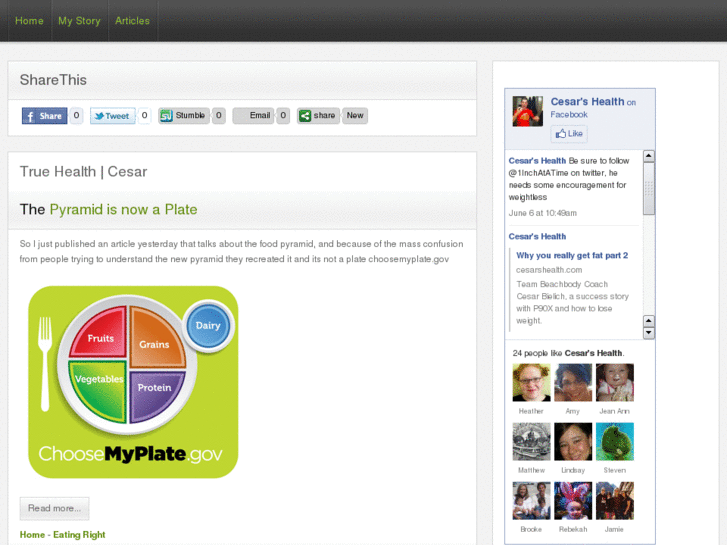Click the Read more... button
This screenshot has height=545, width=727.
(54, 508)
